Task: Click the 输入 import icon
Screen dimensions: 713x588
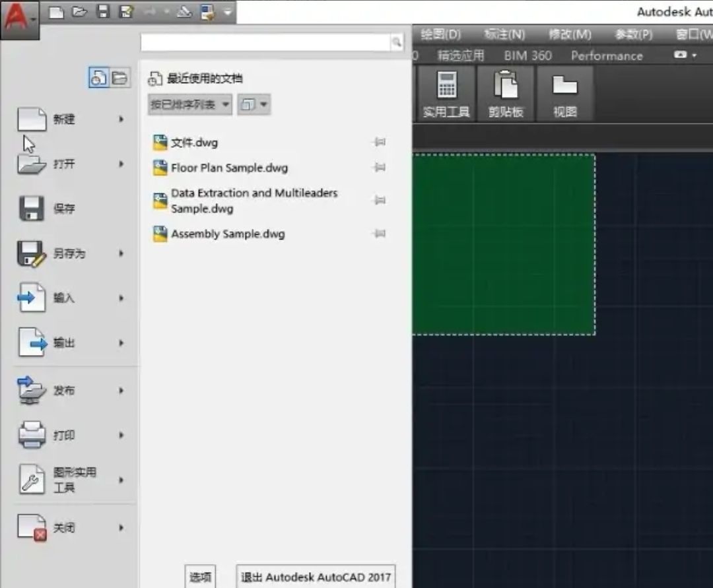Action: (32, 298)
